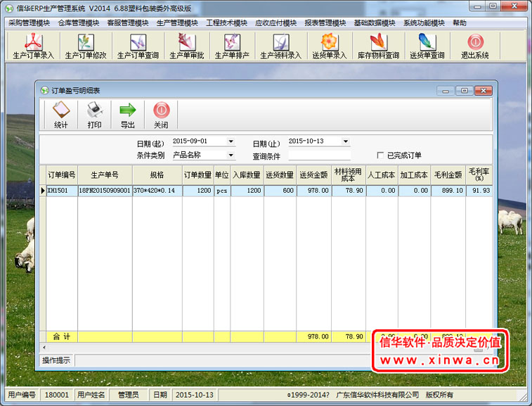Screen dimensions: 532x406
Task: Minimize the 订单盈亏明细表 window
Action: pos(446,91)
